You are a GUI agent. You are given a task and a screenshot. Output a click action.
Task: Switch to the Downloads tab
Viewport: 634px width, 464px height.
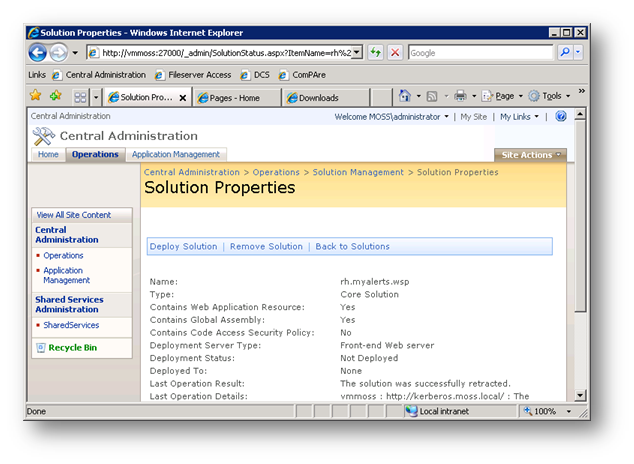pos(326,98)
